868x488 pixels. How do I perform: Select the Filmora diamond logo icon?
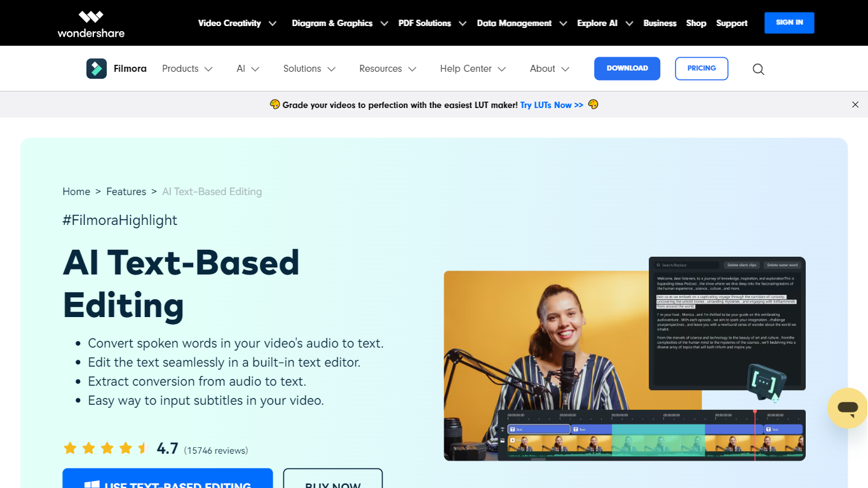pos(97,68)
